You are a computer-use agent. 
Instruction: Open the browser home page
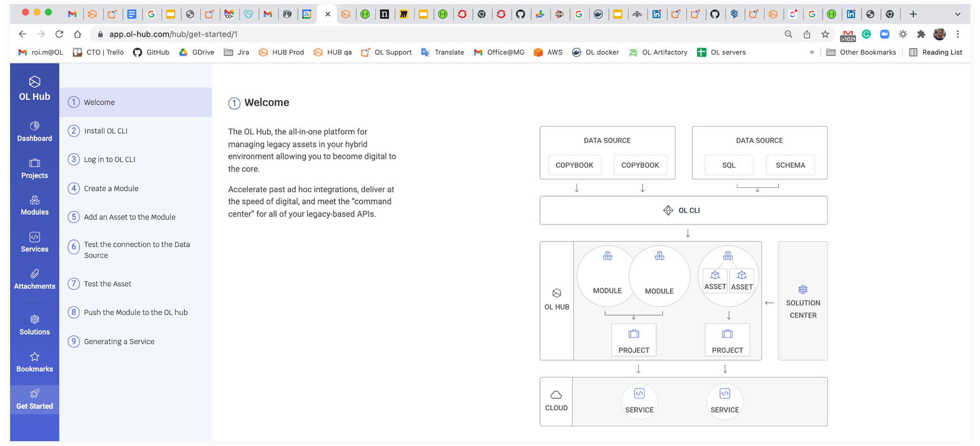point(78,34)
